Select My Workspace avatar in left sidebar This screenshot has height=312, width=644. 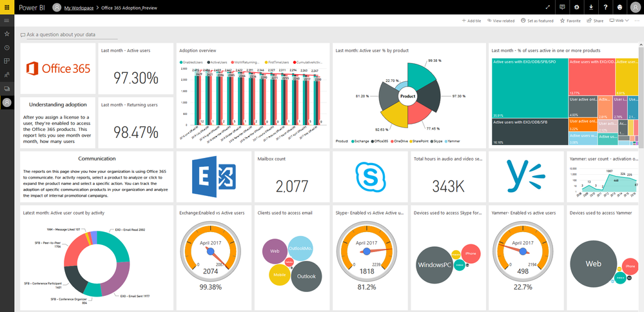point(6,102)
